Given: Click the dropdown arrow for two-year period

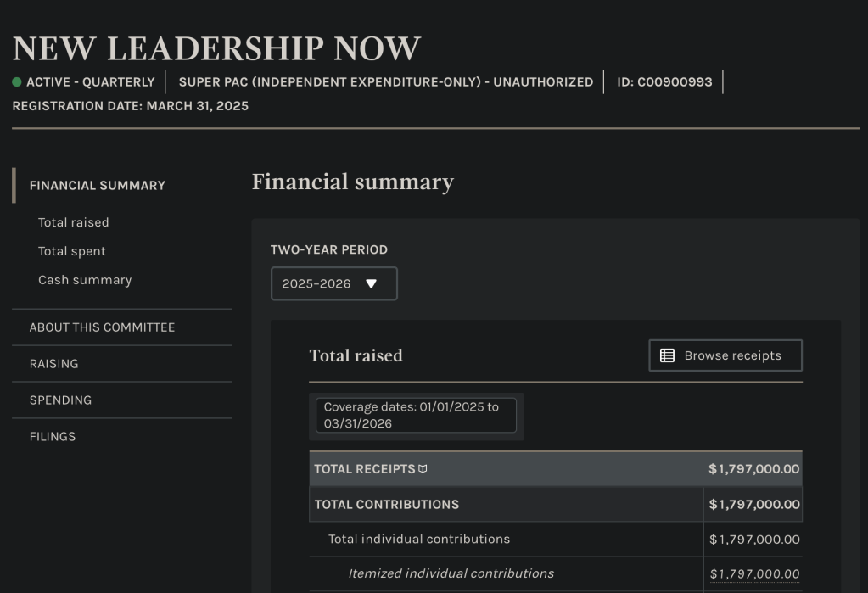Looking at the screenshot, I should point(371,284).
